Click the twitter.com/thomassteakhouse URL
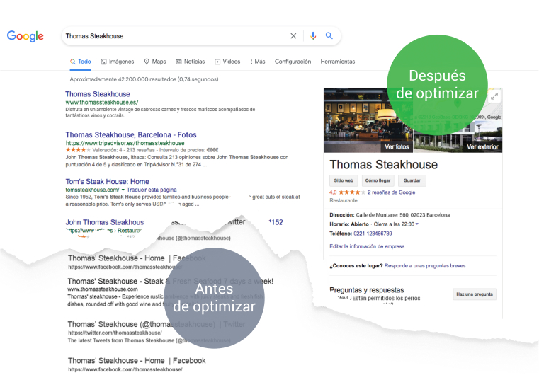Viewport: 539px width, 392px height. point(115,333)
